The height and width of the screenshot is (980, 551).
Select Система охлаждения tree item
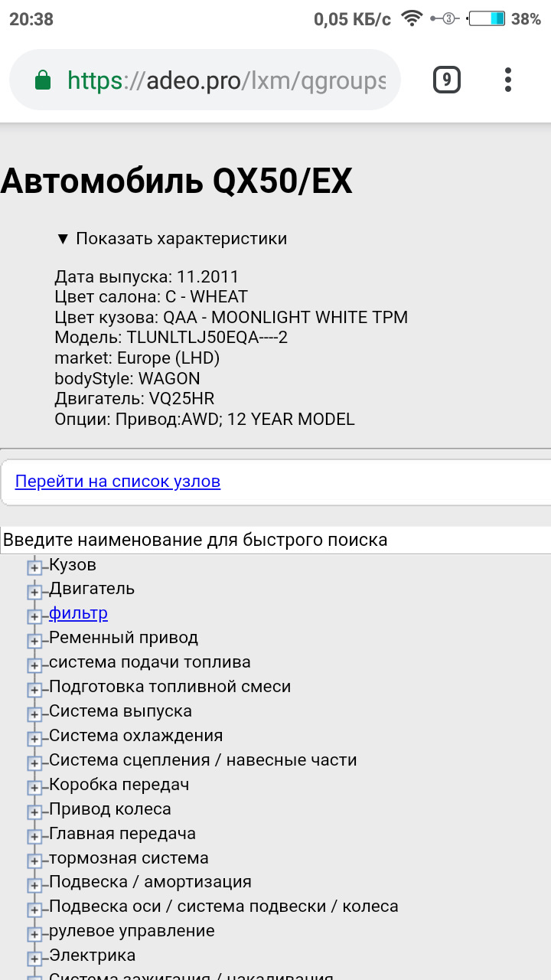point(136,736)
